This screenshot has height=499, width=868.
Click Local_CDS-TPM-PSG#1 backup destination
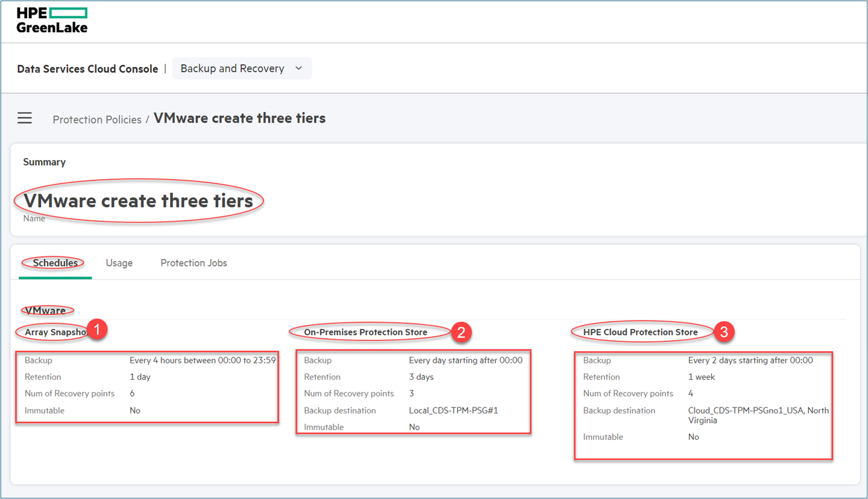click(x=453, y=410)
